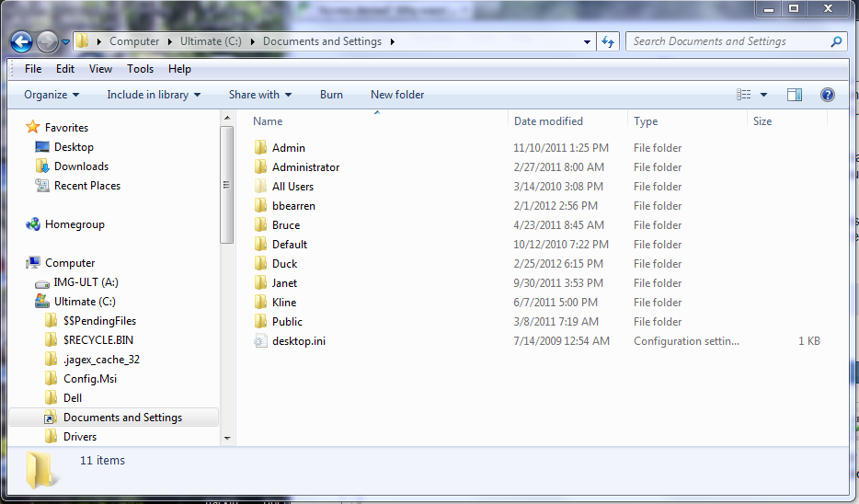Click the Favorites star icon
This screenshot has height=504, width=859.
click(x=33, y=128)
